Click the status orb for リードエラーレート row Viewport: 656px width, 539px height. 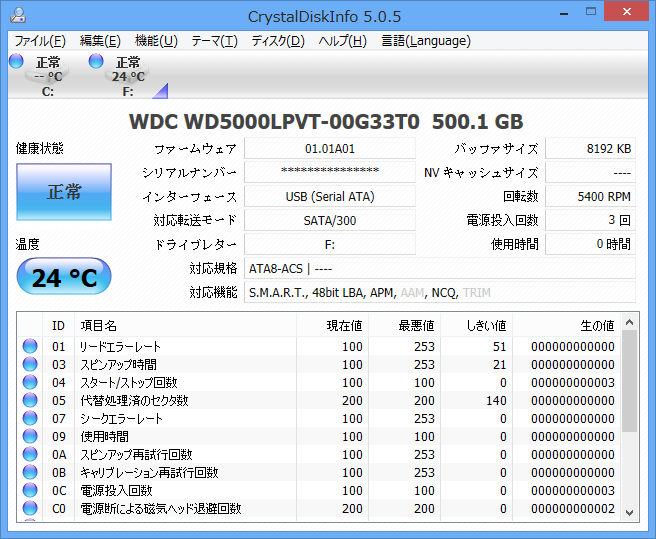point(30,347)
